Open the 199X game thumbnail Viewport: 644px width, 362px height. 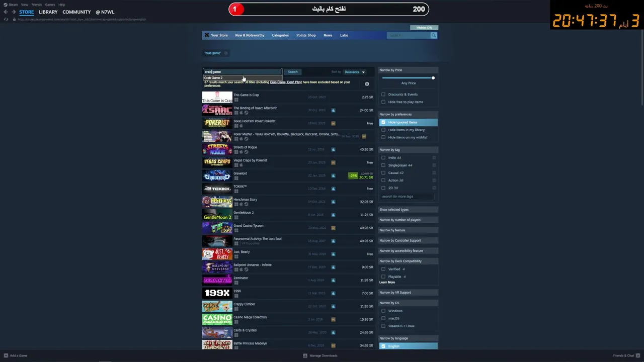(x=217, y=293)
